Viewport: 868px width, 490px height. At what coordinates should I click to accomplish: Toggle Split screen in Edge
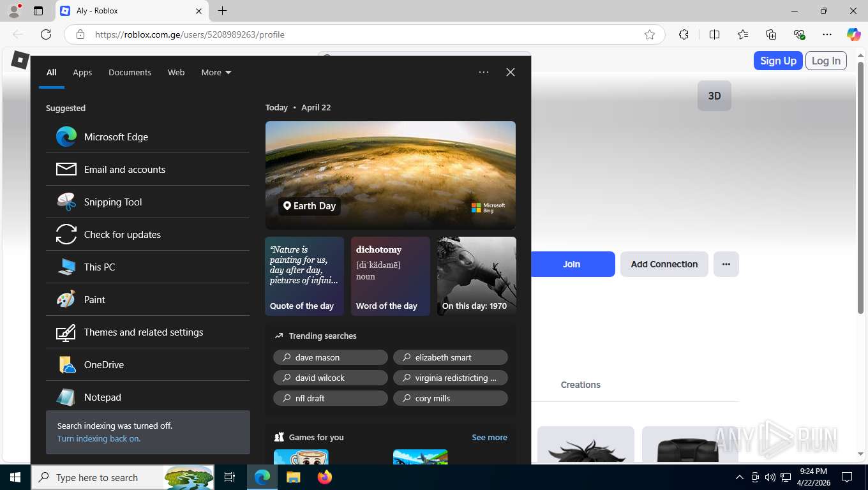pyautogui.click(x=715, y=34)
